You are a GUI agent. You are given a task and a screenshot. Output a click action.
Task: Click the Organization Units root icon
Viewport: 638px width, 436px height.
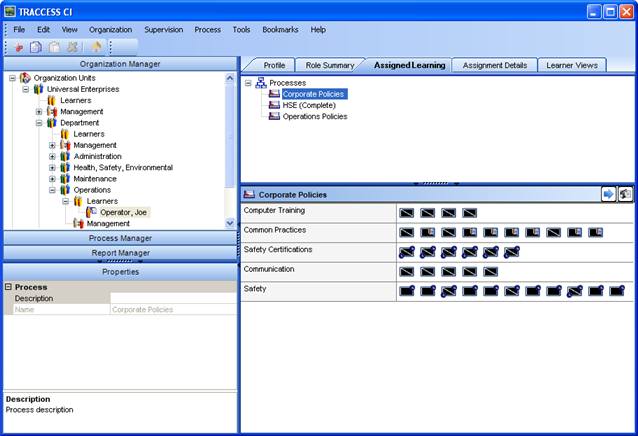25,78
